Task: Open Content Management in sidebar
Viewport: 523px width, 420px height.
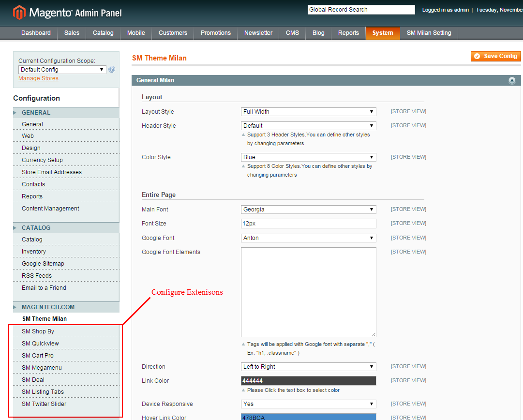Action: [66, 209]
